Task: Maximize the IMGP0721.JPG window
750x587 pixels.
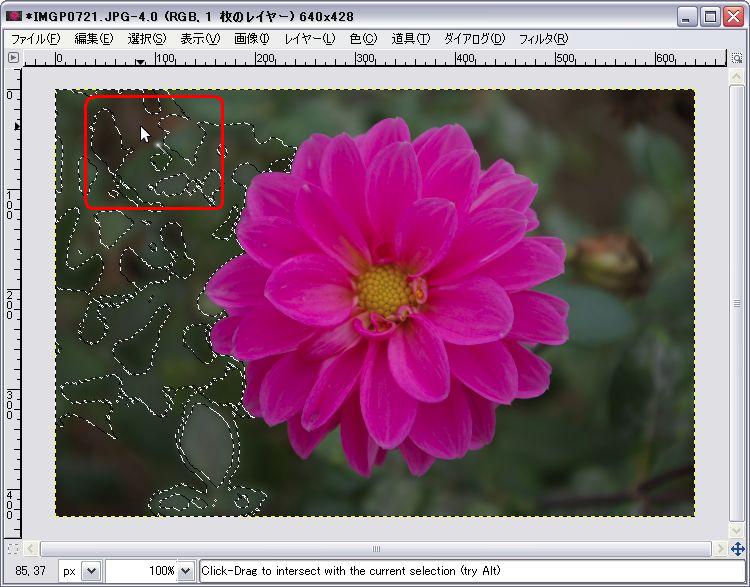Action: [710, 17]
